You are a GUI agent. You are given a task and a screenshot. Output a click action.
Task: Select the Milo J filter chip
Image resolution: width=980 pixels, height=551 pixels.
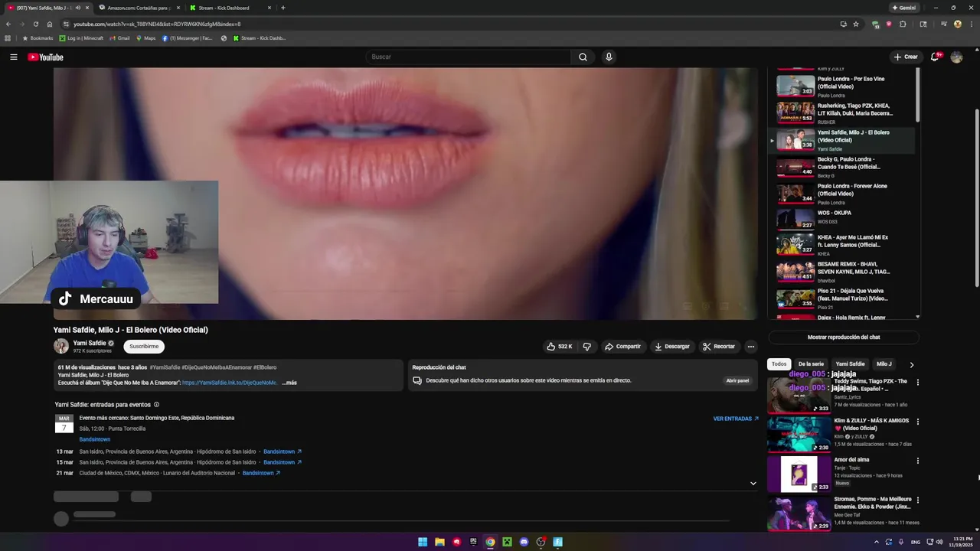pyautogui.click(x=884, y=364)
